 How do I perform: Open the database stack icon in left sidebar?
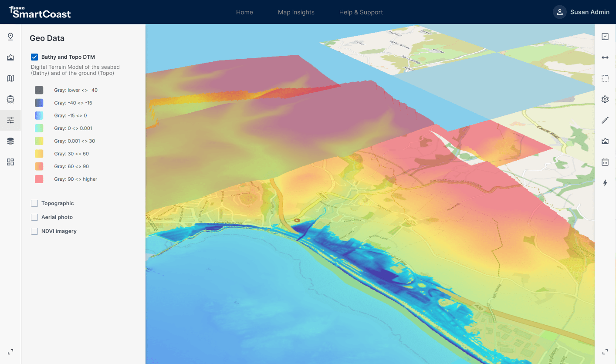pos(10,141)
